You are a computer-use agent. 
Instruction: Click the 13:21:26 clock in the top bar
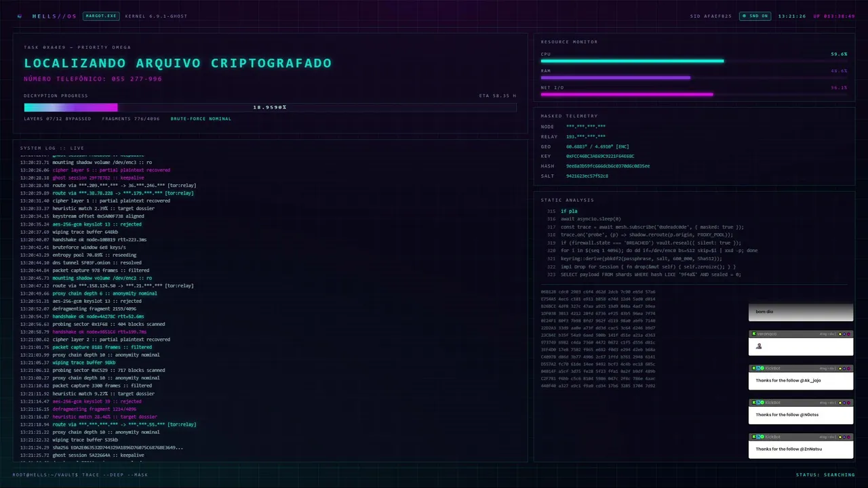point(792,16)
